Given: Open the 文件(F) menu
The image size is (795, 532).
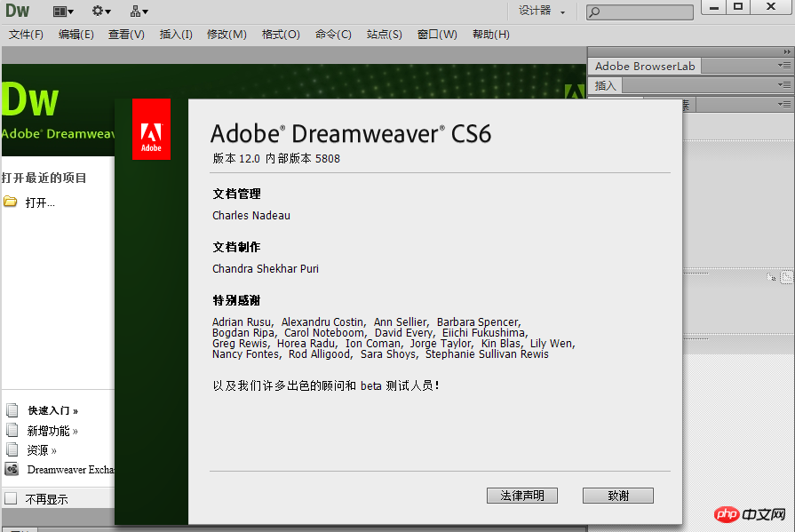Looking at the screenshot, I should tap(26, 35).
